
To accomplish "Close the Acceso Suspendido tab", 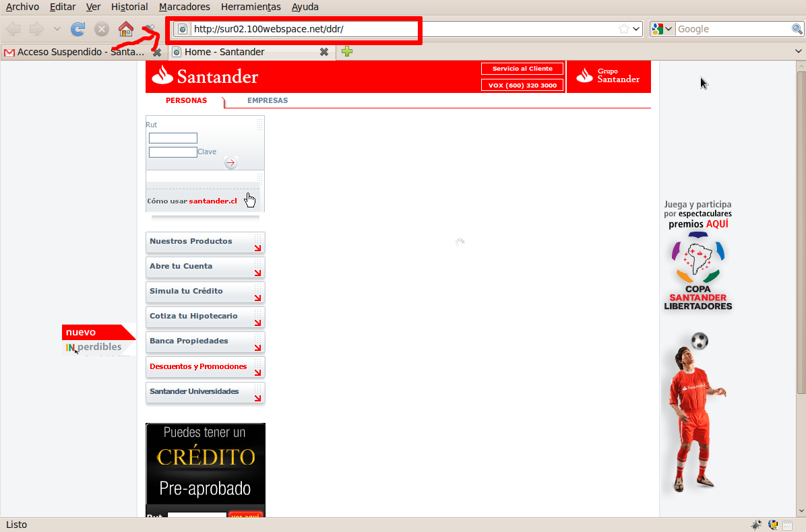I will (x=157, y=52).
